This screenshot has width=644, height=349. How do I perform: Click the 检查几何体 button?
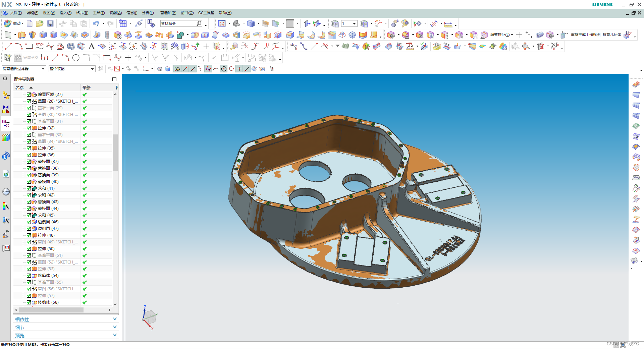613,35
